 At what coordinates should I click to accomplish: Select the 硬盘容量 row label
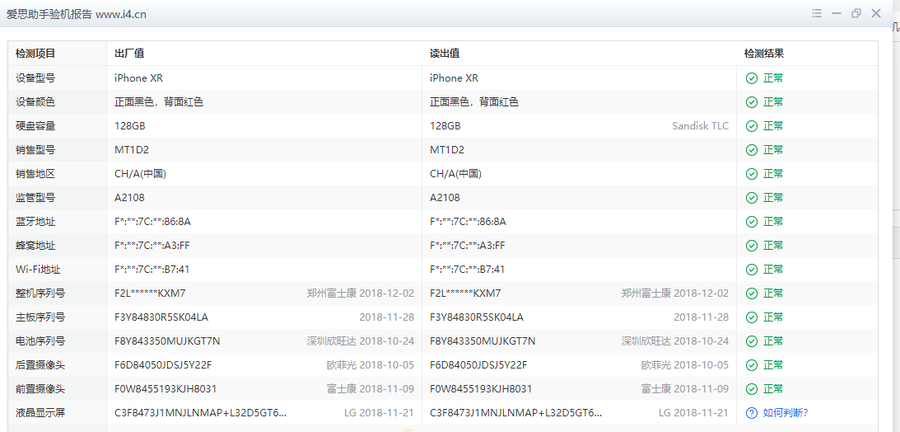pyautogui.click(x=36, y=126)
